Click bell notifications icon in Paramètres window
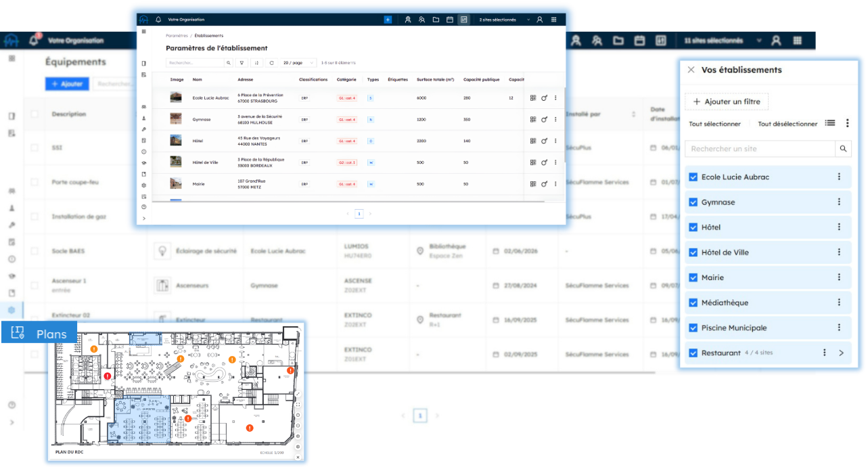868x469 pixels. point(158,20)
